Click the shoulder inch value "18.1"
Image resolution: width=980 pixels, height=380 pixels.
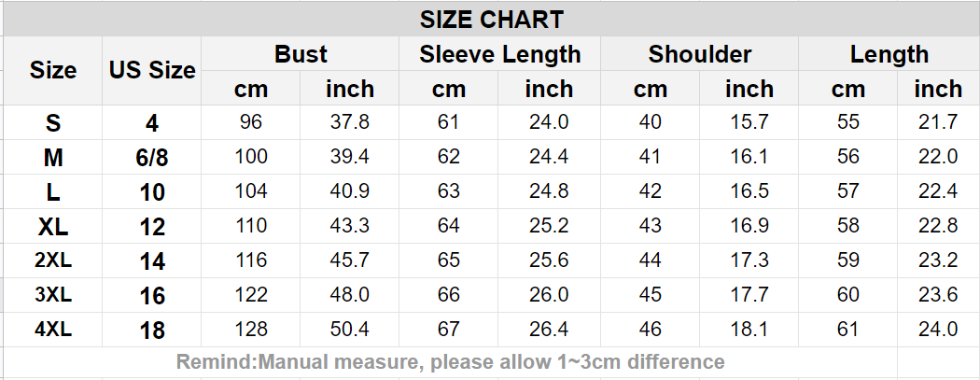point(749,329)
